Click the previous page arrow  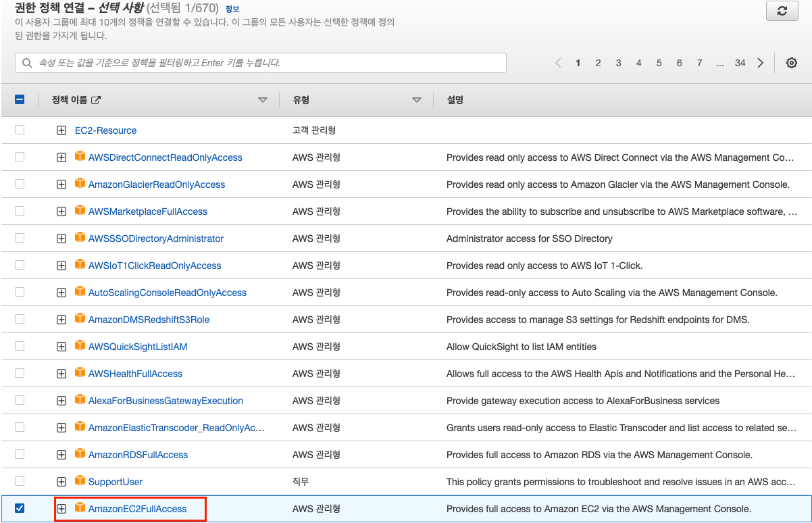[558, 63]
